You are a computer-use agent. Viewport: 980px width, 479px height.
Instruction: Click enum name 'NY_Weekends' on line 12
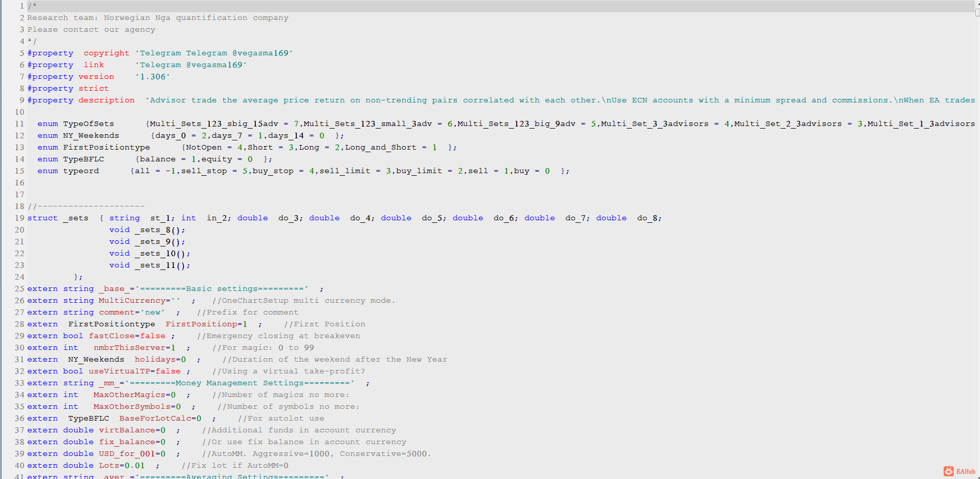pos(91,136)
